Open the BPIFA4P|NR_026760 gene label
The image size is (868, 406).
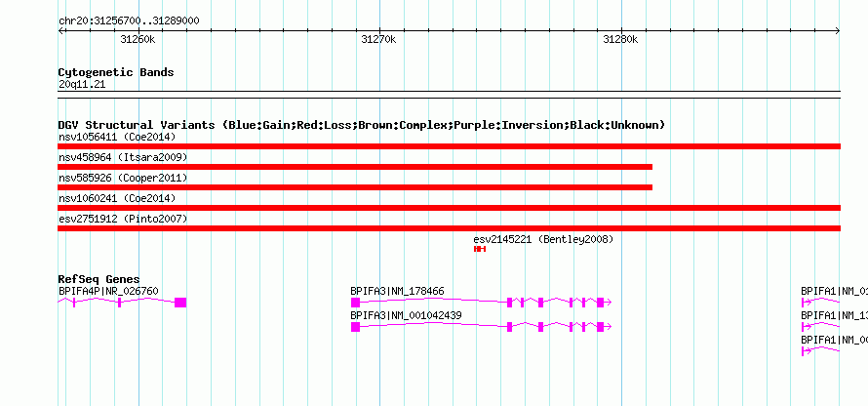(x=108, y=292)
